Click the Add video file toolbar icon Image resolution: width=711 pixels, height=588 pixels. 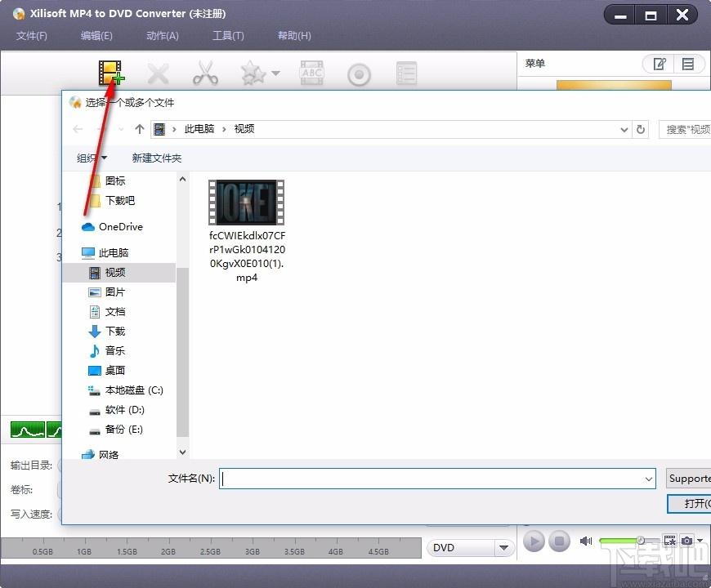point(111,73)
